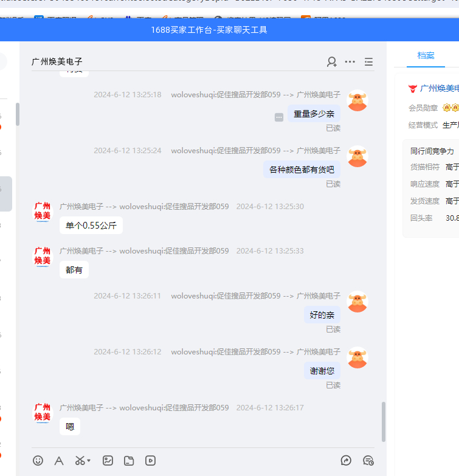This screenshot has height=476, width=459.
Task: Open the 广州焕美电子 shop link in profile
Action: click(x=439, y=89)
